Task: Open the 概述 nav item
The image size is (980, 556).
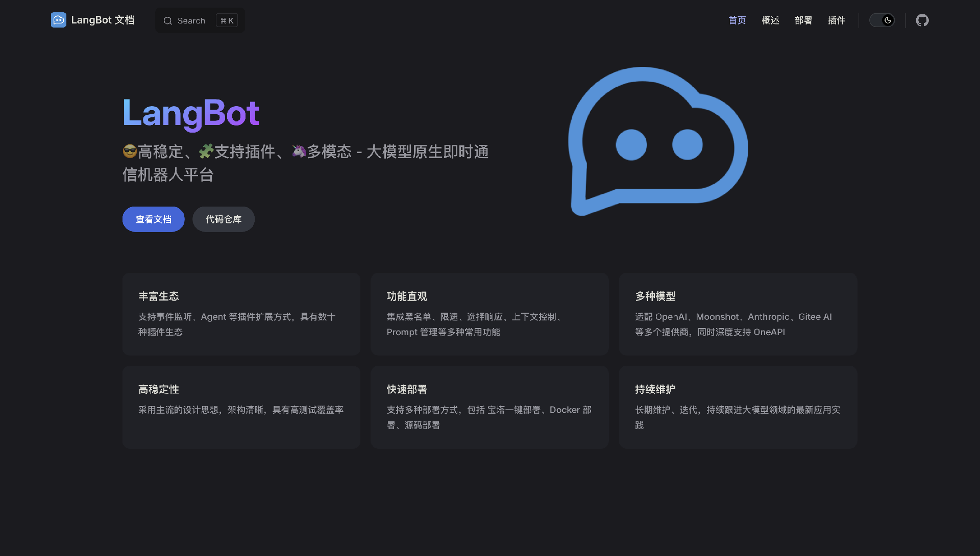Action: (770, 20)
